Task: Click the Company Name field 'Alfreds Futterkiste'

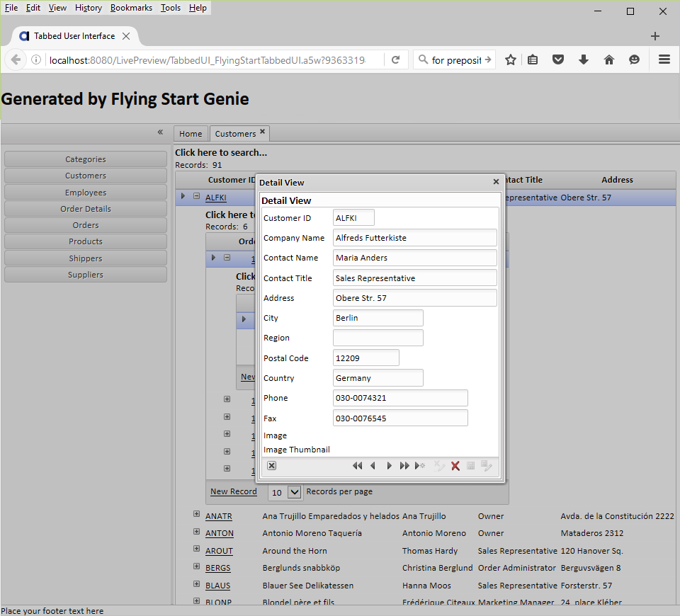Action: point(414,238)
